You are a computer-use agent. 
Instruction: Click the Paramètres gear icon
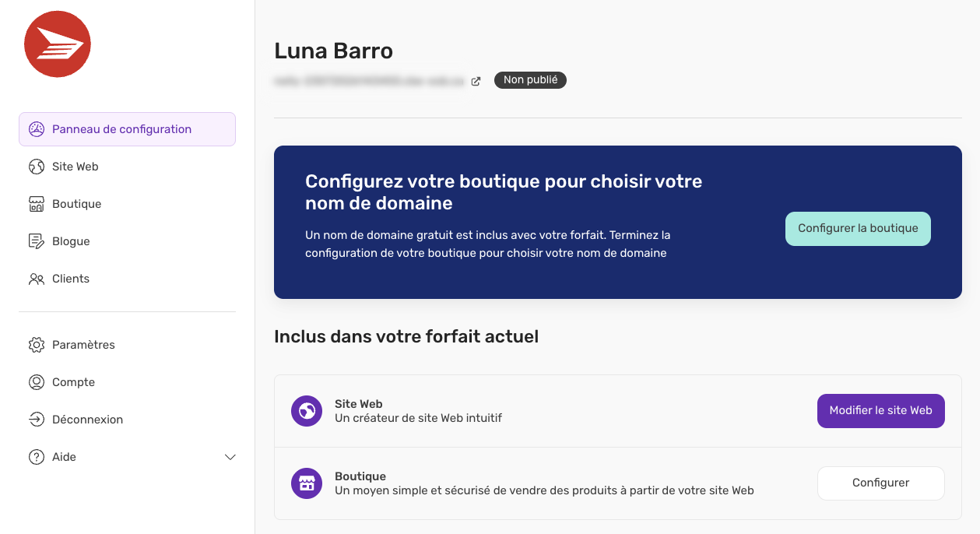pos(37,345)
